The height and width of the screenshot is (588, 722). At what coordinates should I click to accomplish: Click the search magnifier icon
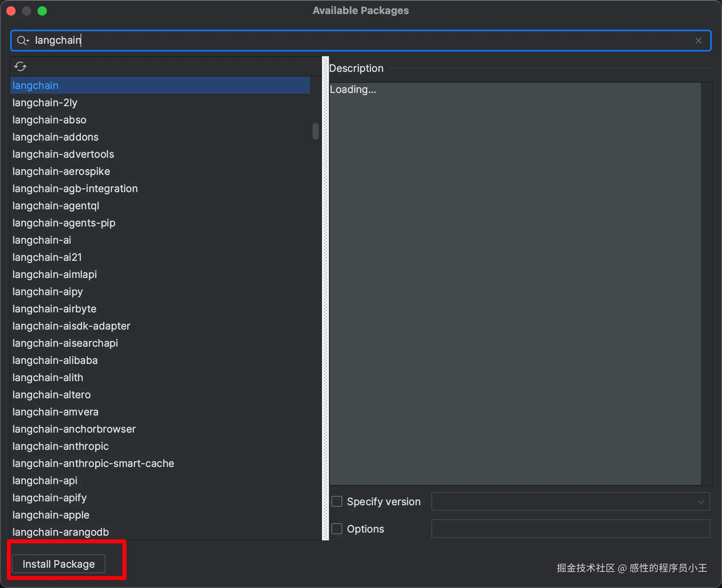pos(23,41)
